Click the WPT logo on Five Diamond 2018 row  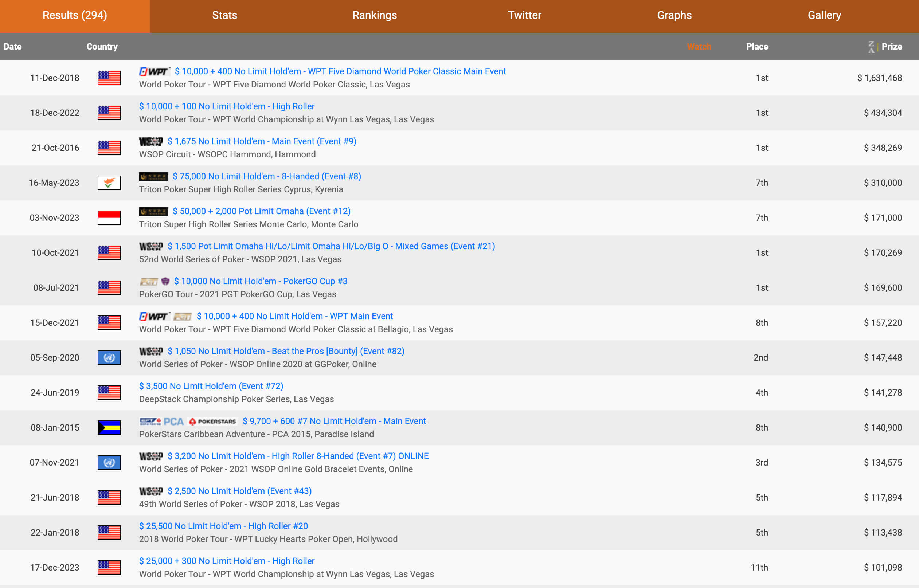click(x=154, y=71)
